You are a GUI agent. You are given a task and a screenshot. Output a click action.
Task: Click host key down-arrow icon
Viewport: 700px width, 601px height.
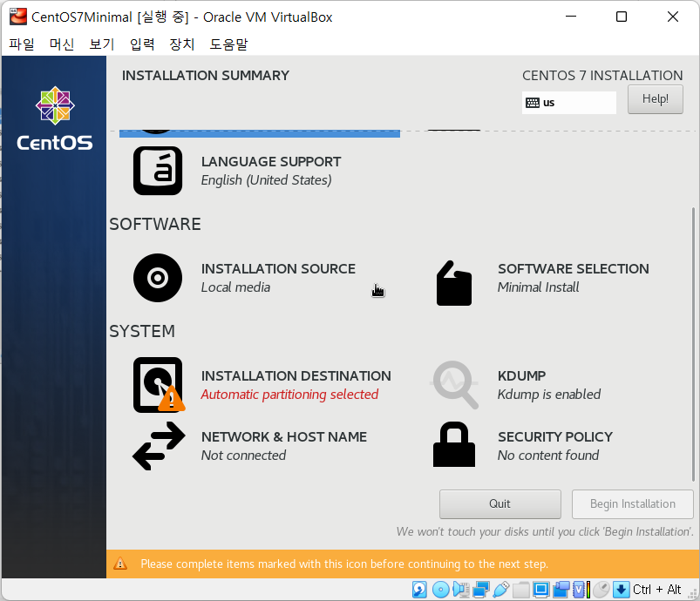point(621,590)
